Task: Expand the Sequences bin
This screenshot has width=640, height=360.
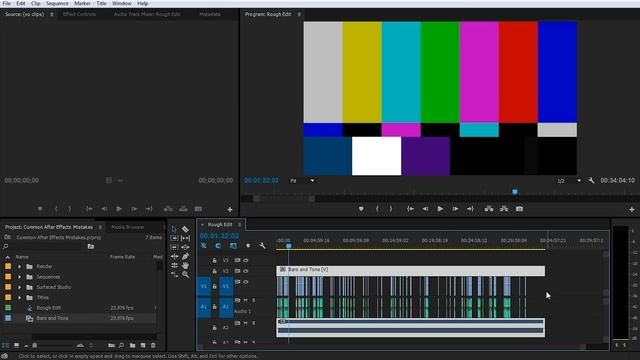Action: [19, 277]
